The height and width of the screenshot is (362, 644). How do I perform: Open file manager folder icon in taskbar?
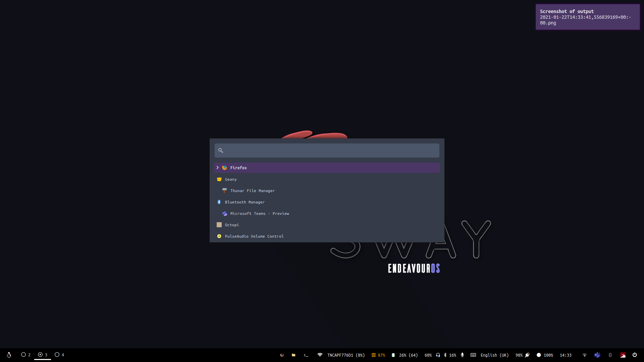293,355
